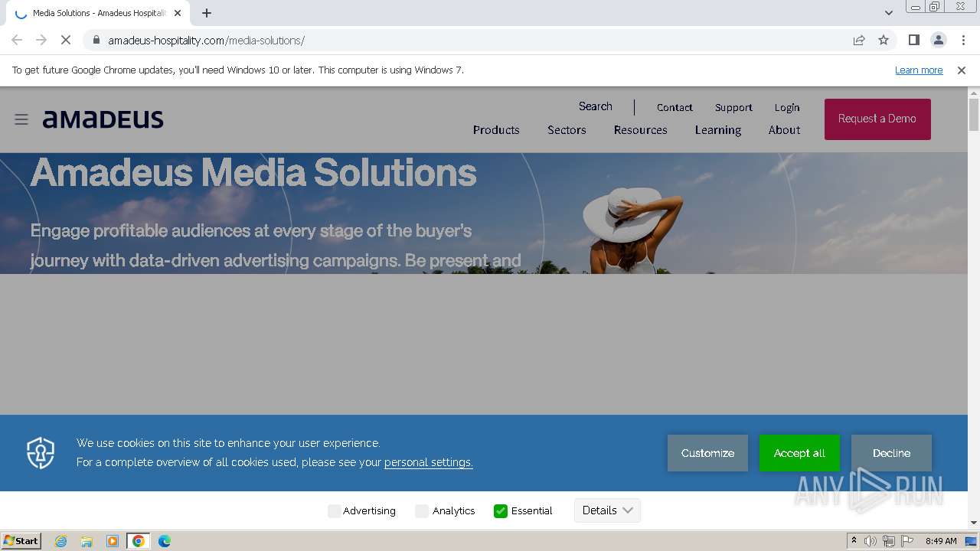Bookmark this tab with the star icon
Screen dimensions: 980x551
coord(884,41)
